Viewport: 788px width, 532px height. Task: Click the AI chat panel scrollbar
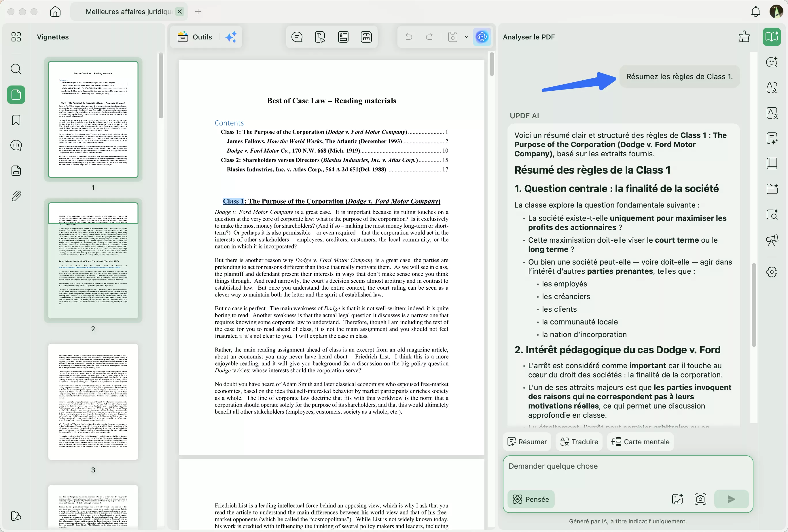(753, 305)
